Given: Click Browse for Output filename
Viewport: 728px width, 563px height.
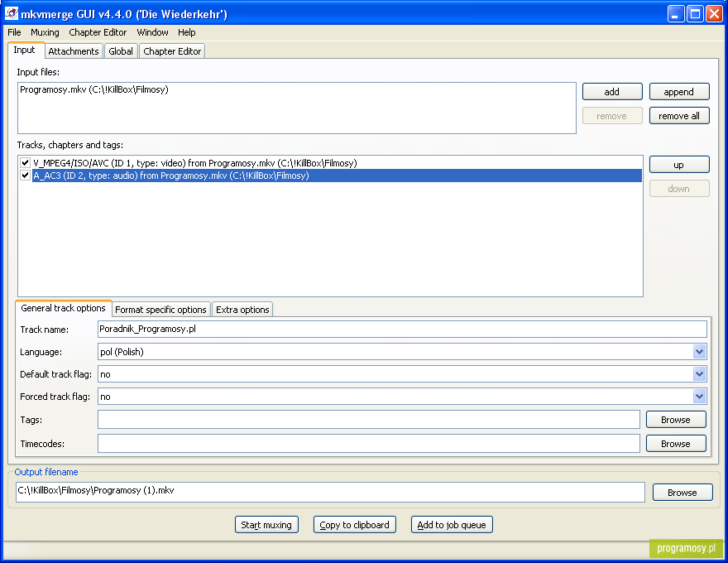Looking at the screenshot, I should click(x=682, y=493).
